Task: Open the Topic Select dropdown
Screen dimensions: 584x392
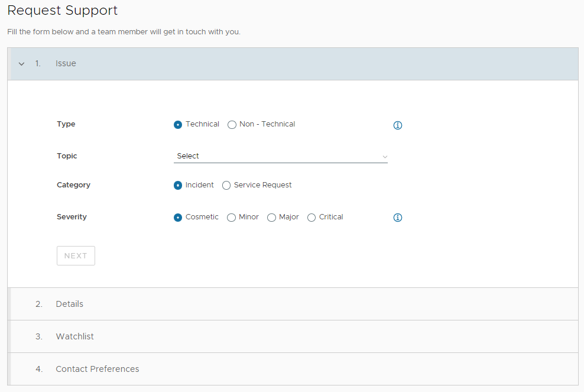Action: [280, 156]
